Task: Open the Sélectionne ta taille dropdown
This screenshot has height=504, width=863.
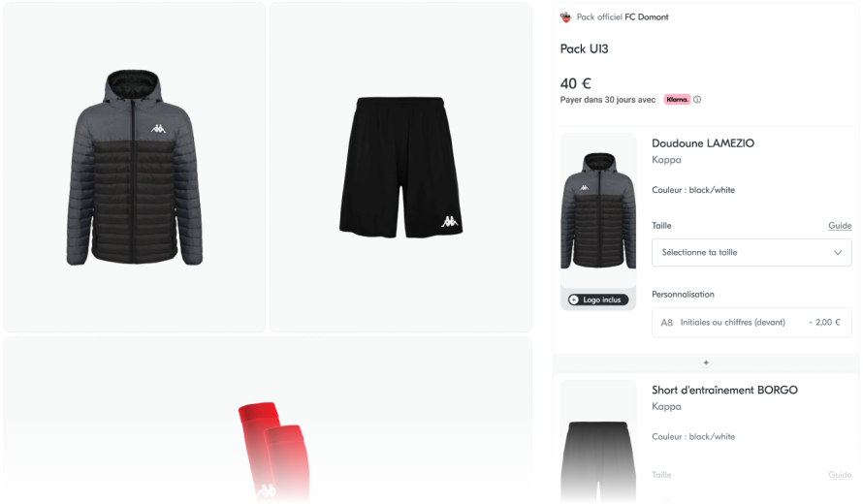Action: (x=751, y=253)
